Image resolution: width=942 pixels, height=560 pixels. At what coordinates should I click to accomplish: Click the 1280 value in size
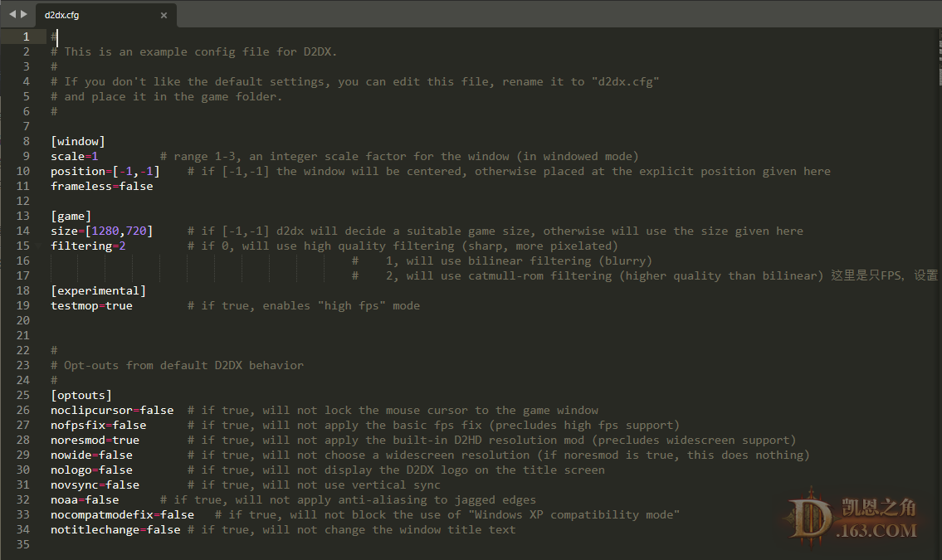point(105,231)
